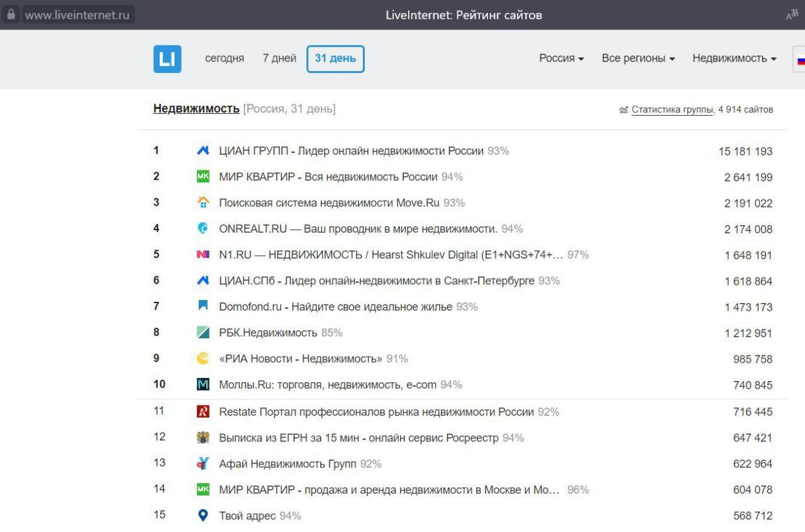Select the 31 день period tab
805x532 pixels.
(335, 58)
